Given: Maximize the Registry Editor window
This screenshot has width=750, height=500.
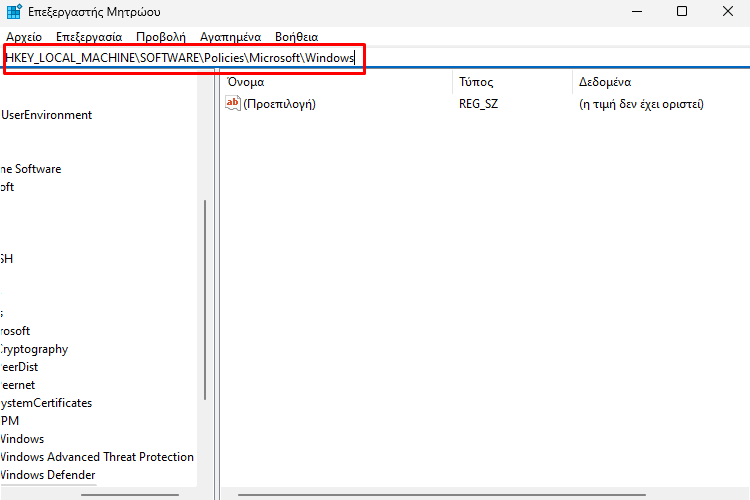Looking at the screenshot, I should coord(682,11).
